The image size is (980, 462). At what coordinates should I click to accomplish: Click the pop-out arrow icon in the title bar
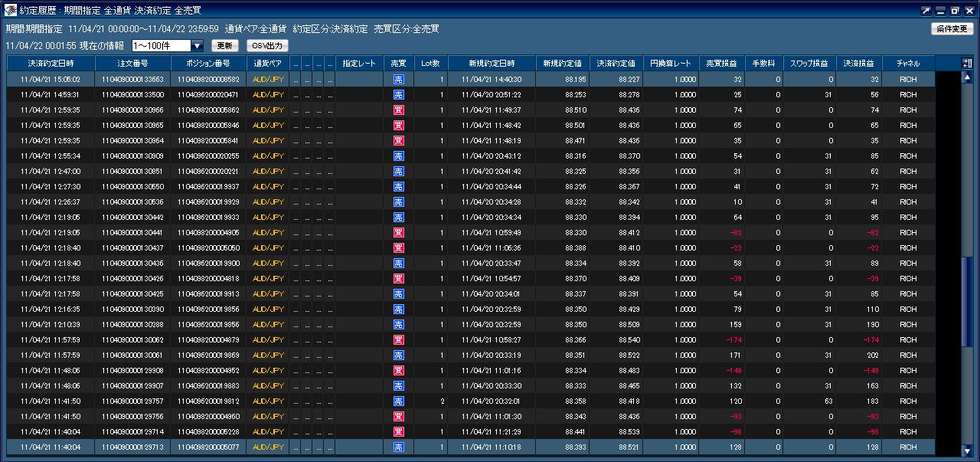(x=926, y=11)
